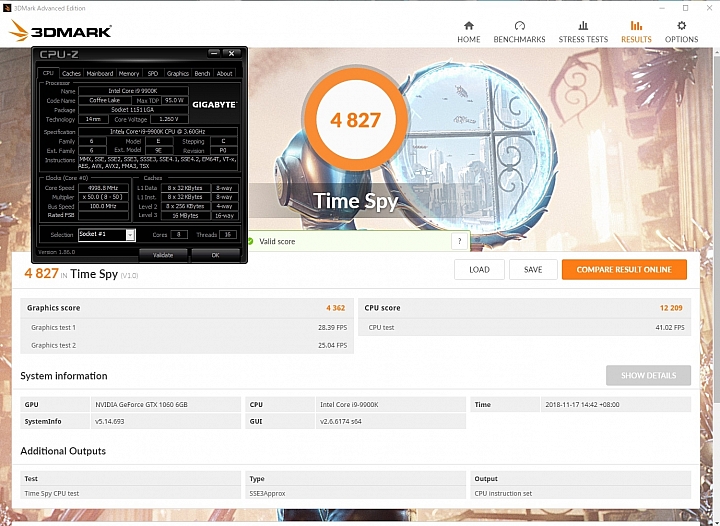
Task: Click the Core Voltage value in CPU-Z
Action: 169,119
